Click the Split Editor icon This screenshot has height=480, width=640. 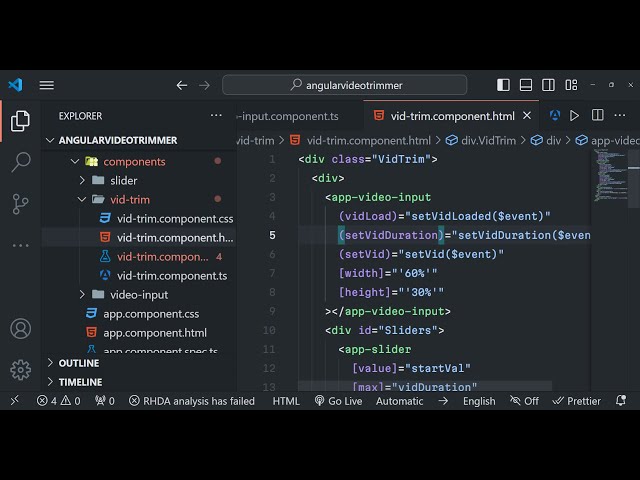[x=597, y=116]
